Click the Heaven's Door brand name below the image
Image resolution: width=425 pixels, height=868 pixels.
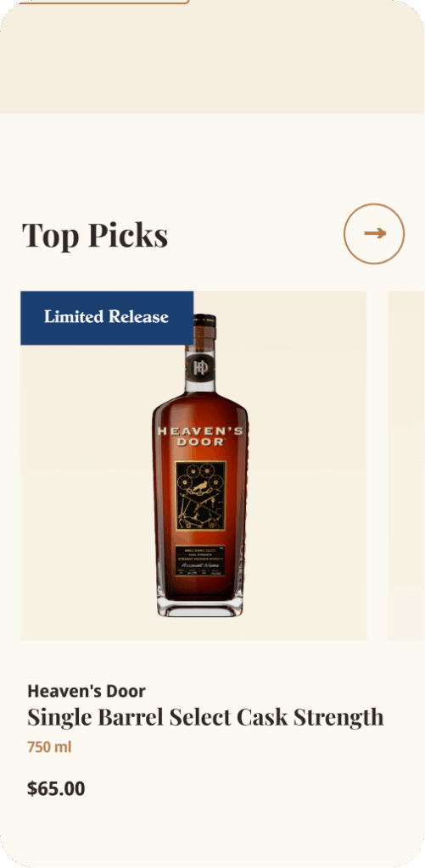coord(87,691)
